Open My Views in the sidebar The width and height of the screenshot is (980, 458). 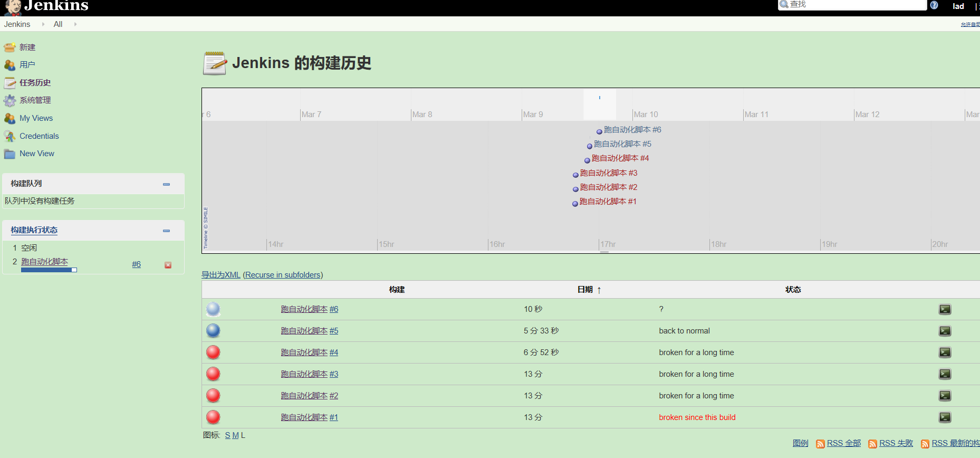tap(36, 118)
